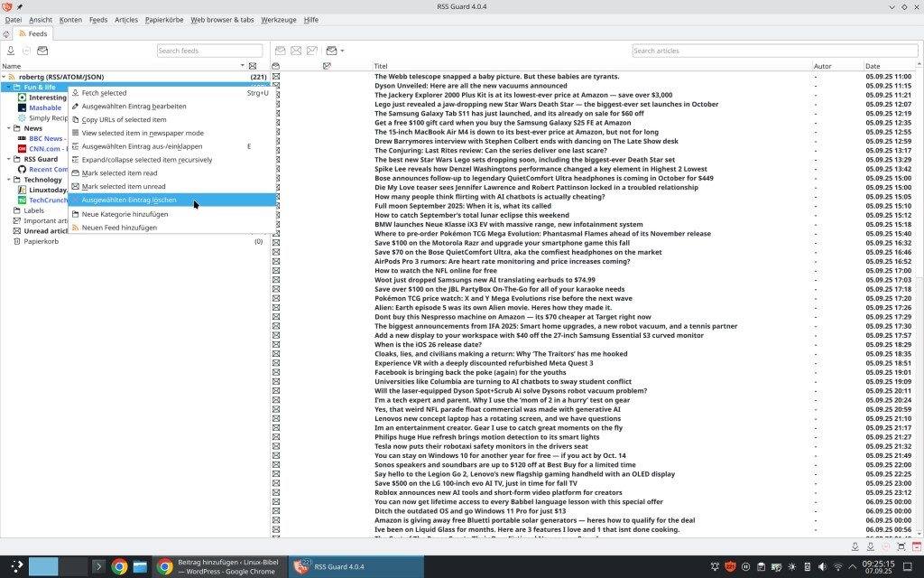Click the media pause tray icon
924x578 pixels.
(x=745, y=567)
